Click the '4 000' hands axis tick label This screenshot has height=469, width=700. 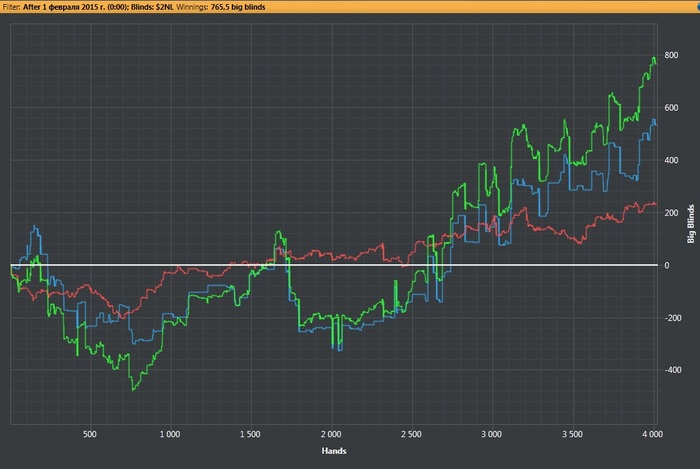point(653,434)
